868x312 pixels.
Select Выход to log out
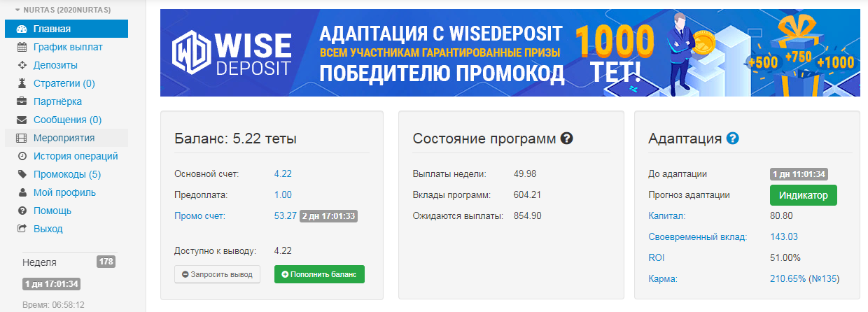point(48,229)
